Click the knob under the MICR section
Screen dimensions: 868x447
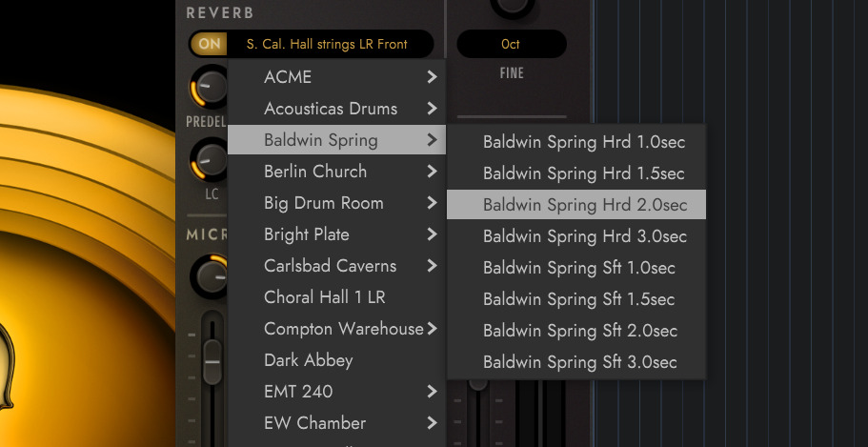click(212, 275)
